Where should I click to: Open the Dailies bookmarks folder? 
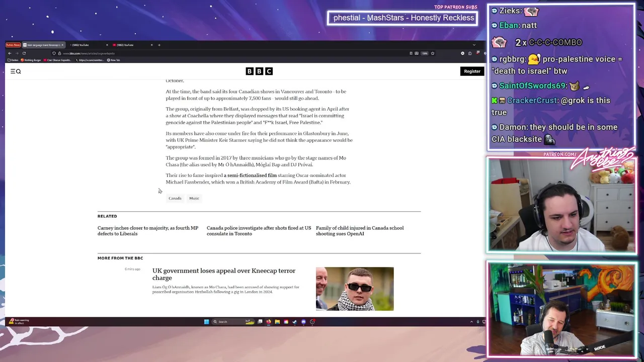pos(14,60)
